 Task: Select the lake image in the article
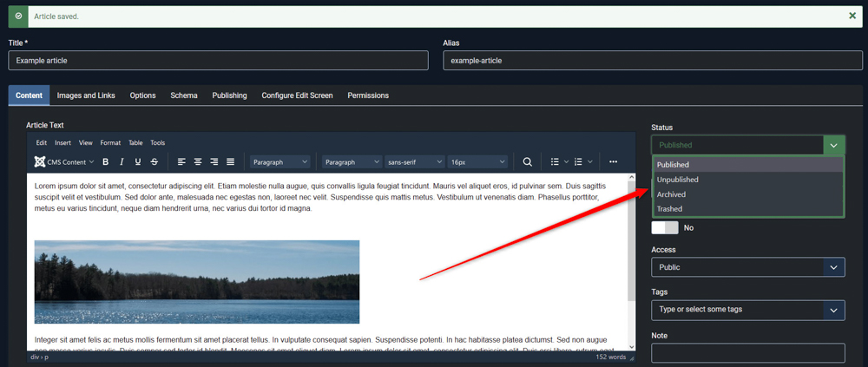197,282
